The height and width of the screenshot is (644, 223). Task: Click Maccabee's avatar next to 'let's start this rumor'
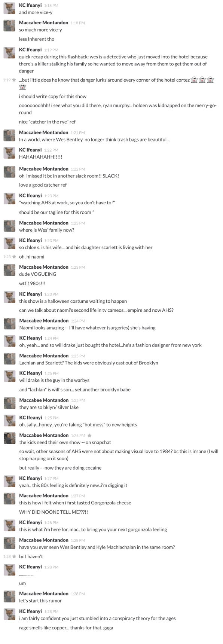pyautogui.click(x=9, y=597)
